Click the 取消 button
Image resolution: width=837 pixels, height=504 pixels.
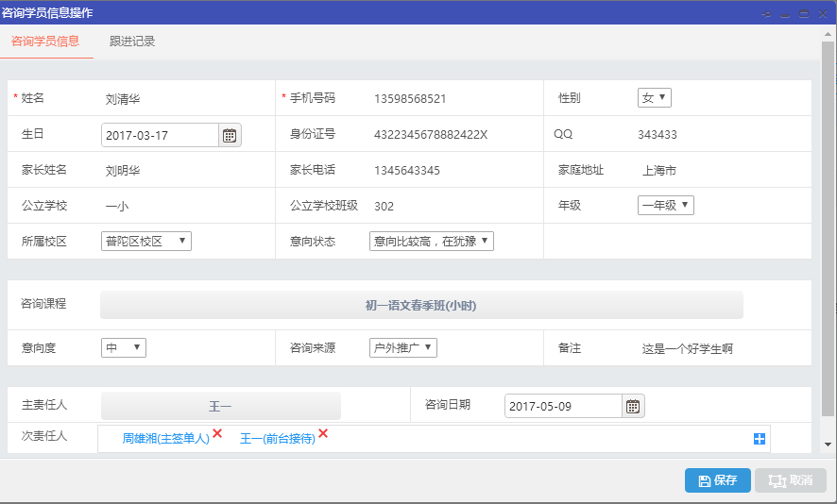pos(791,480)
